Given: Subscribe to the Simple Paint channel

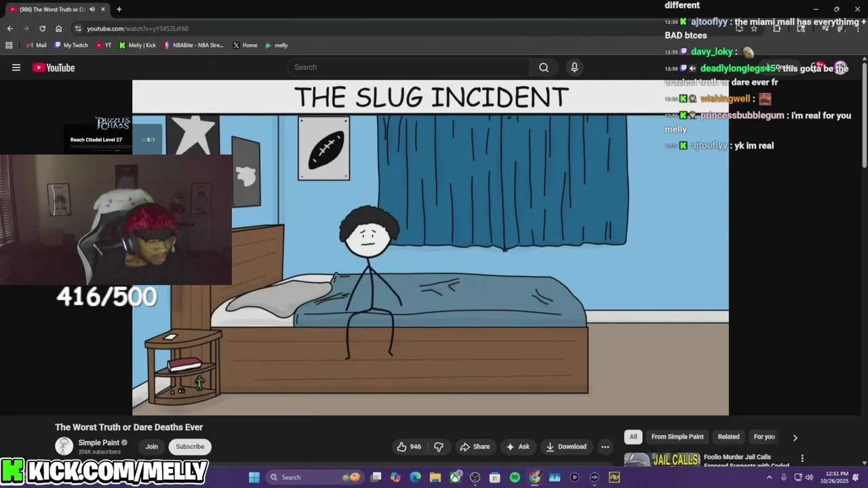Looking at the screenshot, I should [190, 447].
